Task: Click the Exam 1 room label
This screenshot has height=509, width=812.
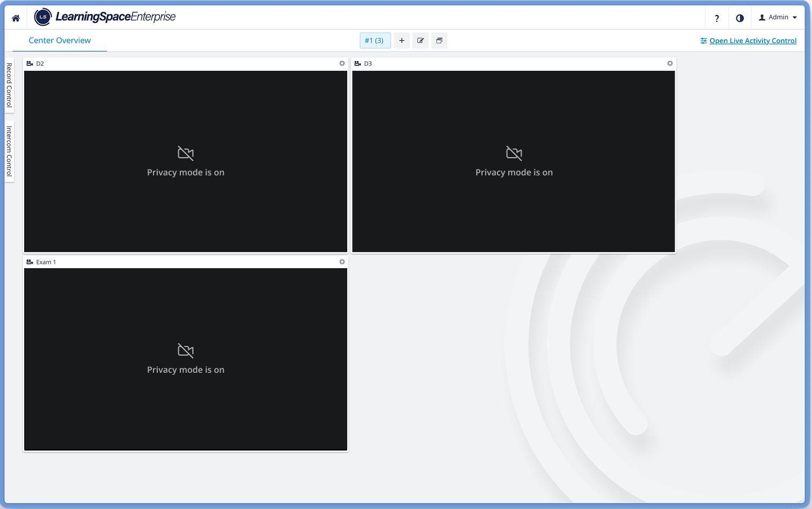Action: point(46,262)
